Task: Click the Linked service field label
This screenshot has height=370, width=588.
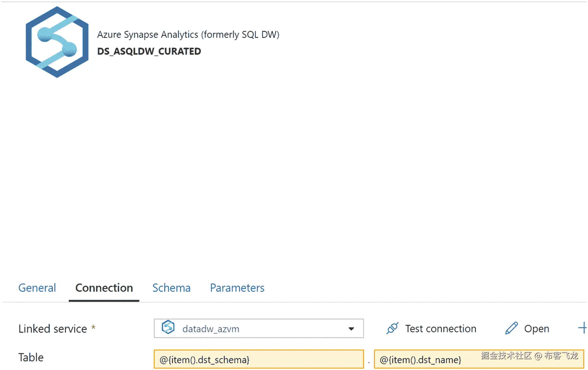Action: 52,329
